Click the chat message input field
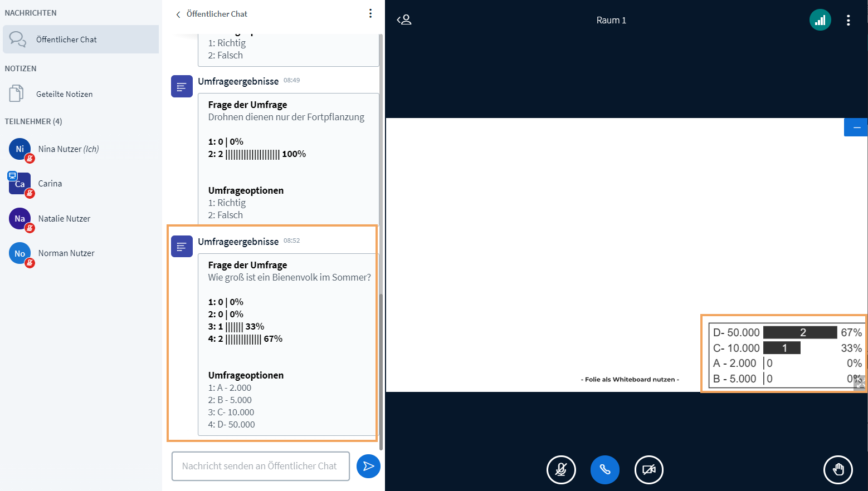The height and width of the screenshot is (491, 868). 260,466
